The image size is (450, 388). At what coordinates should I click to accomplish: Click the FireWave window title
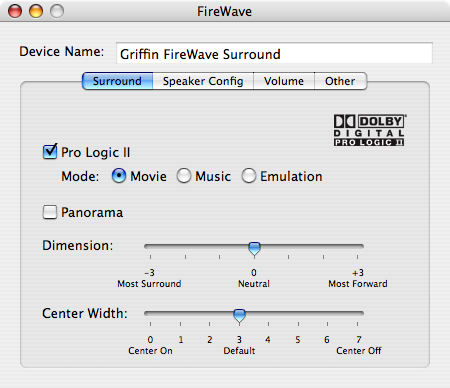pyautogui.click(x=224, y=12)
